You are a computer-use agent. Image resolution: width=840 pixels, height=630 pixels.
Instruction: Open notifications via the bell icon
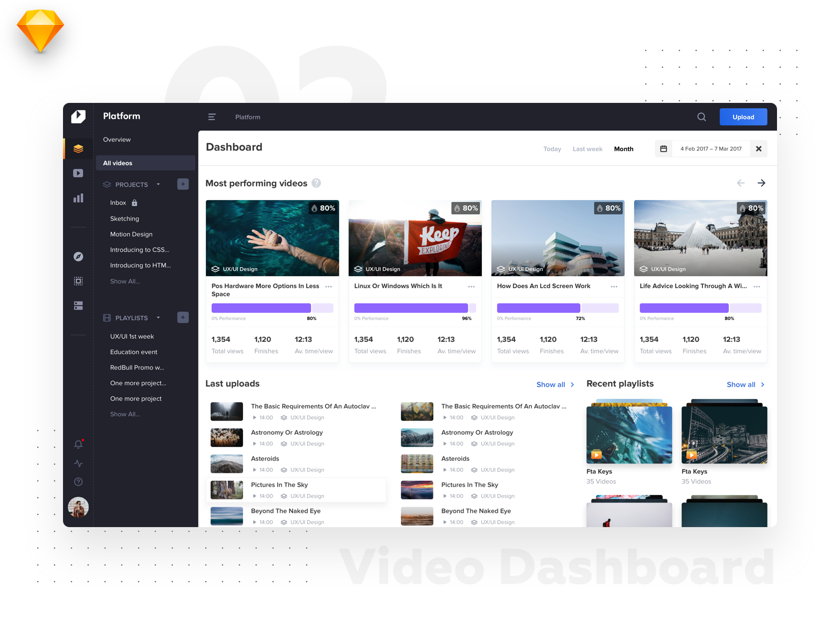point(78,444)
